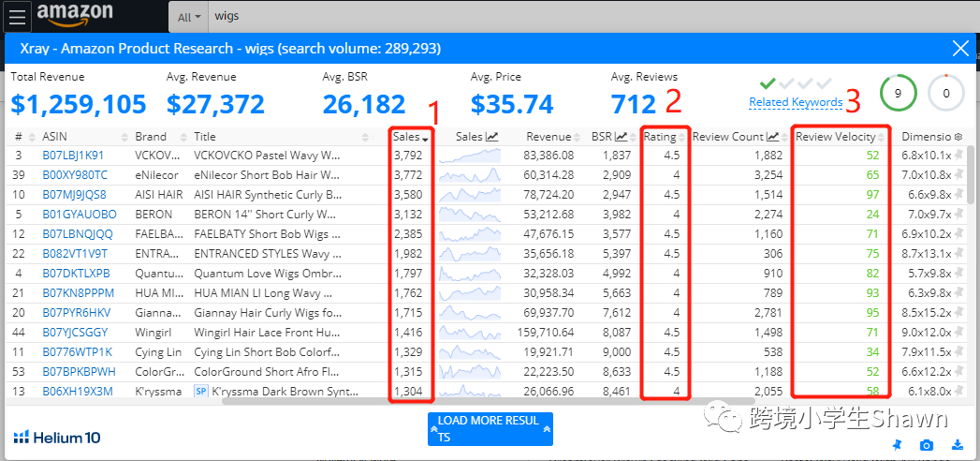Click the gray score circle showing 0
980x461 pixels.
pos(946,93)
